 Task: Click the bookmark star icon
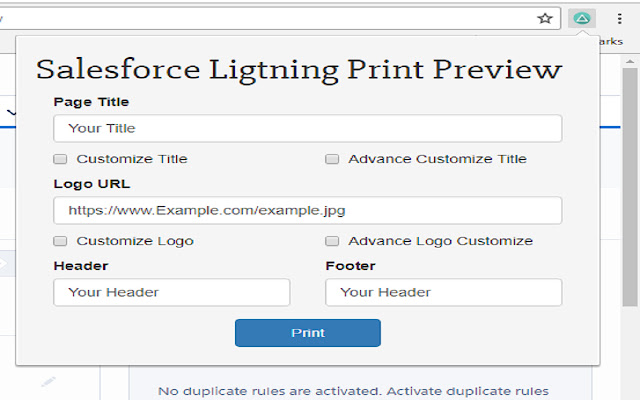click(544, 18)
